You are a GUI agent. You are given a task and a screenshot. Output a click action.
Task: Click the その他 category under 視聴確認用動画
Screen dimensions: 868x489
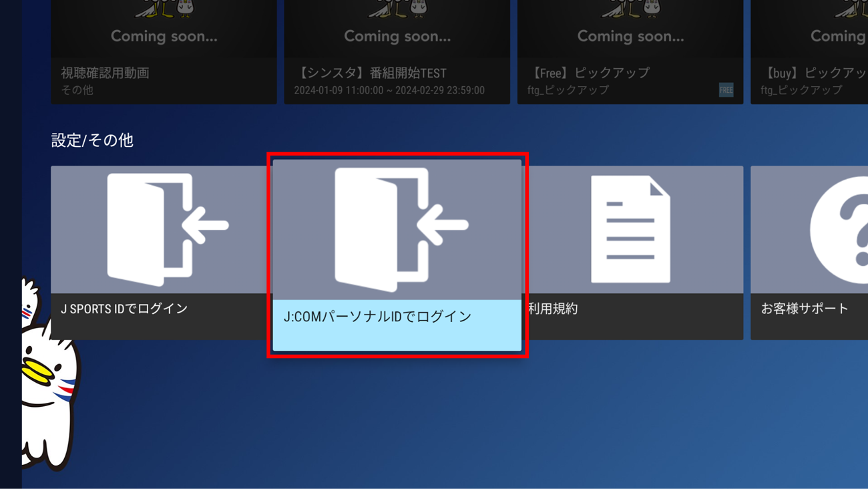coord(77,90)
